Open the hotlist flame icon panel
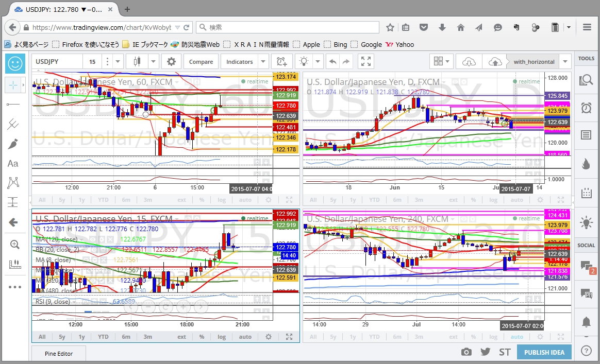Viewport: 600px width, 364px height. tap(586, 164)
